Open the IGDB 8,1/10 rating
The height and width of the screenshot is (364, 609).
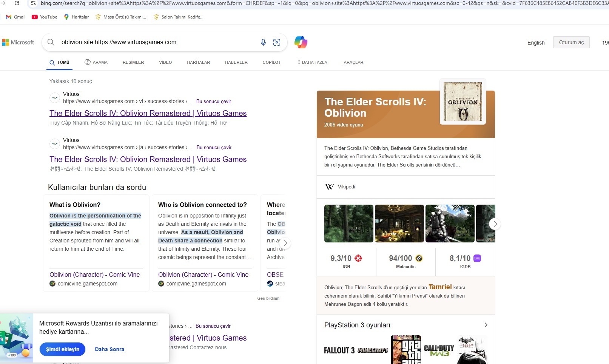pos(465,261)
